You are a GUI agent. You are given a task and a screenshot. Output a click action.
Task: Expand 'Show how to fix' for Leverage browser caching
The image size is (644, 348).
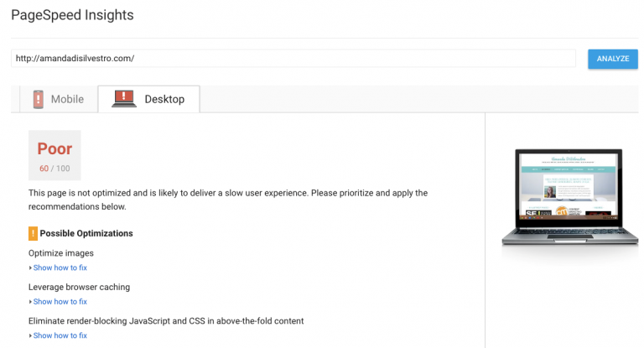click(59, 302)
